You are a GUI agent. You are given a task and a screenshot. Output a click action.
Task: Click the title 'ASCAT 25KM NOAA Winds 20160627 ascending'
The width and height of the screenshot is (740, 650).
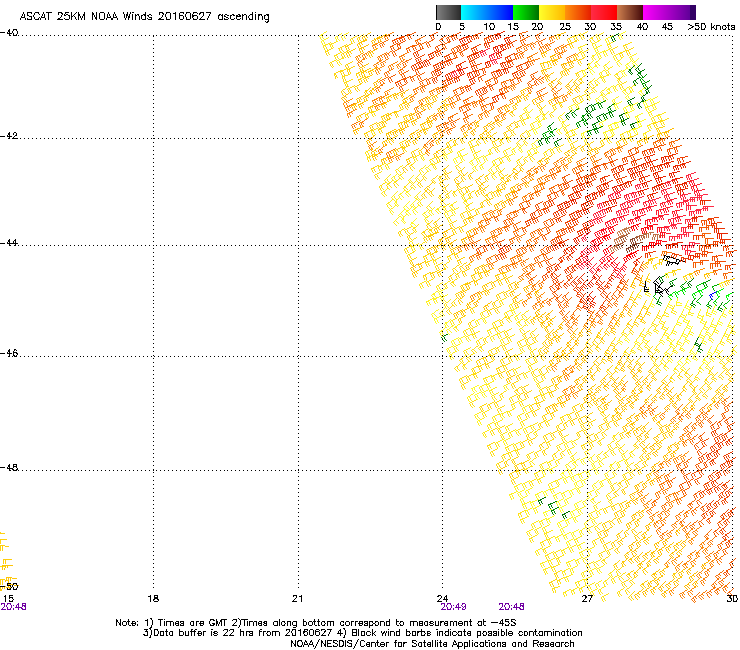pos(144,17)
